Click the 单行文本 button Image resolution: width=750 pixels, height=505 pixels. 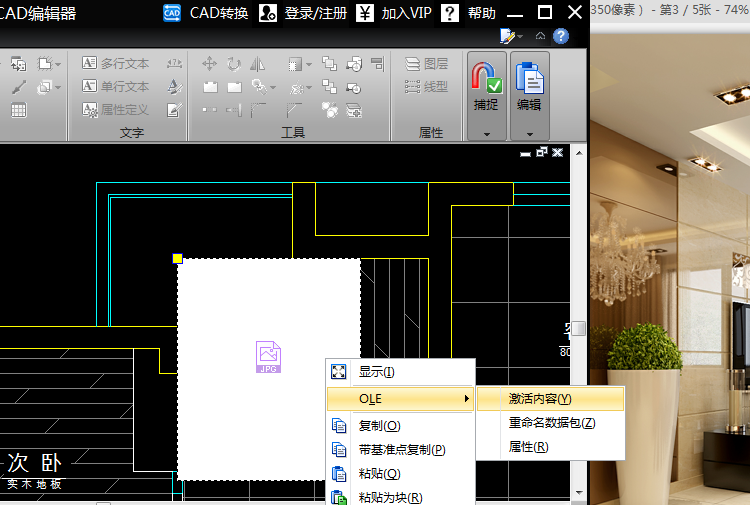tap(116, 87)
